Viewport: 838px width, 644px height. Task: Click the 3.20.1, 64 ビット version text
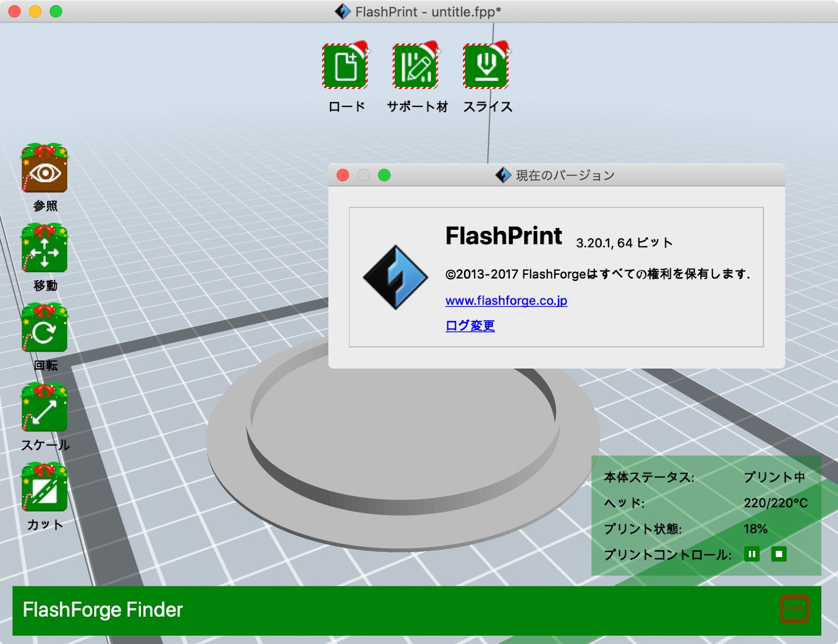[x=624, y=243]
